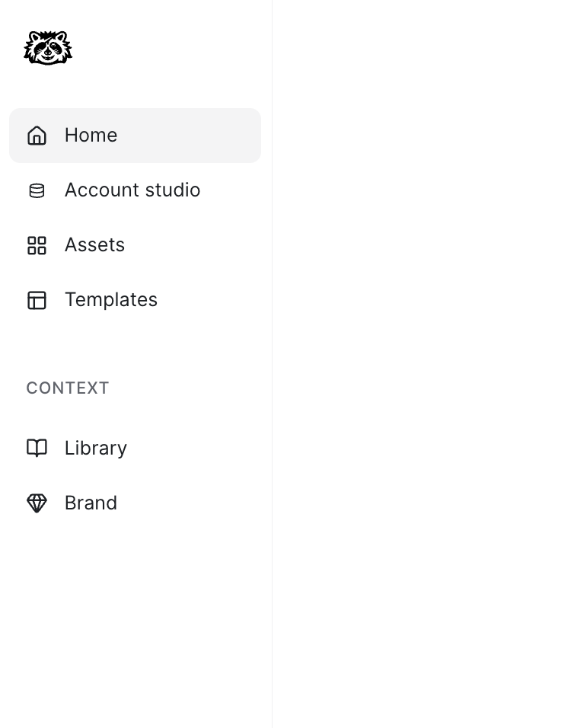
Task: Open Account studio from the sidebar
Action: [x=132, y=190]
